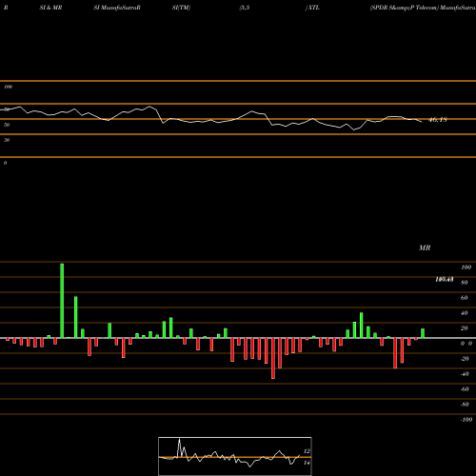Click the last green bar in MR histogram
The height and width of the screenshot is (476, 476).
(x=423, y=333)
